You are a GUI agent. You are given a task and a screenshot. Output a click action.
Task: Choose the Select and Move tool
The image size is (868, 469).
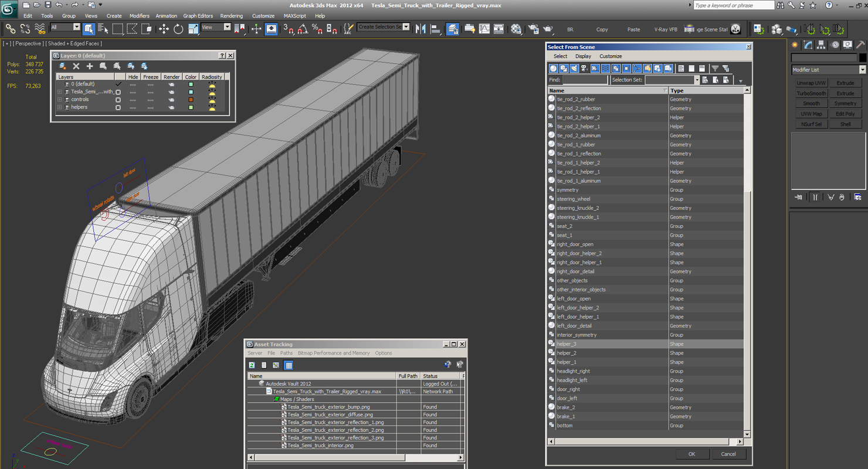[164, 28]
